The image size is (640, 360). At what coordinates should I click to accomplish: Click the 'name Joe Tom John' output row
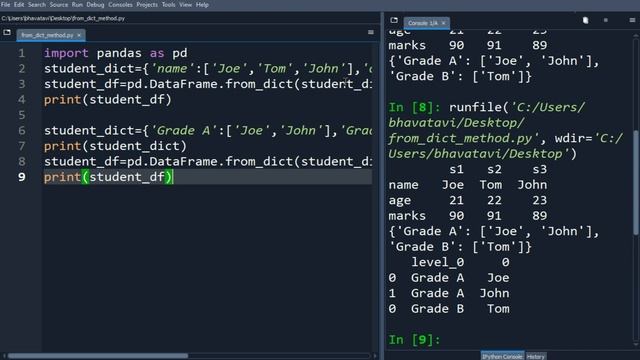467,185
